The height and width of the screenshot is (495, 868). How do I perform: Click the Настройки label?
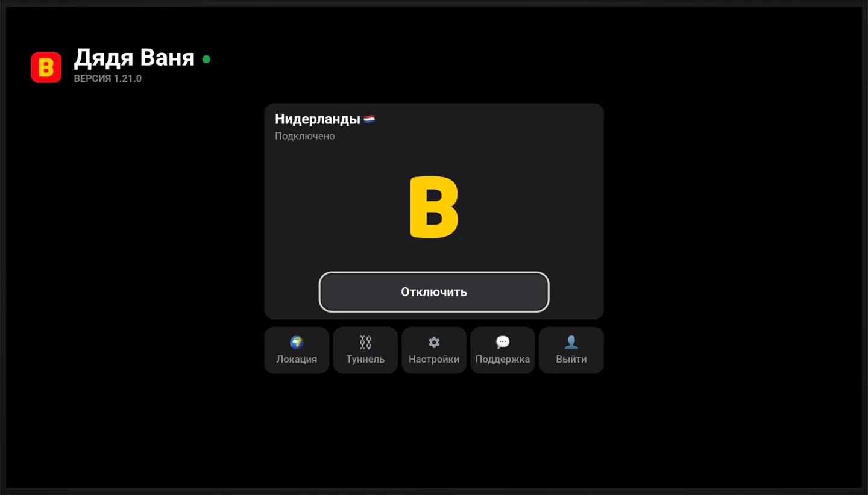click(434, 360)
